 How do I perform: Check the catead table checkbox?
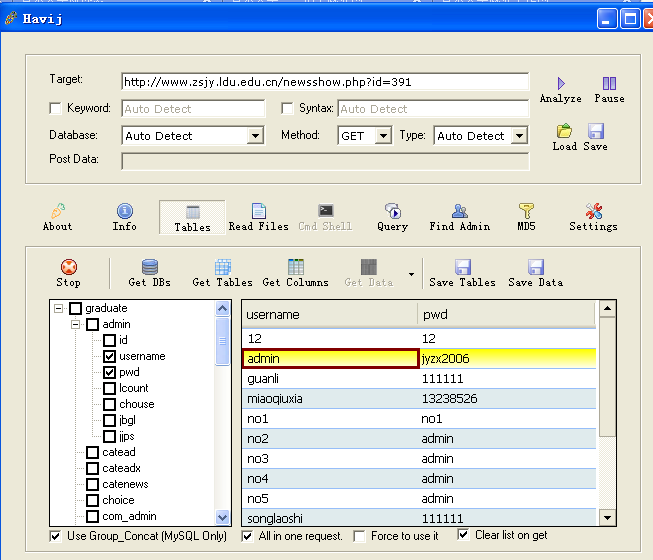click(92, 452)
